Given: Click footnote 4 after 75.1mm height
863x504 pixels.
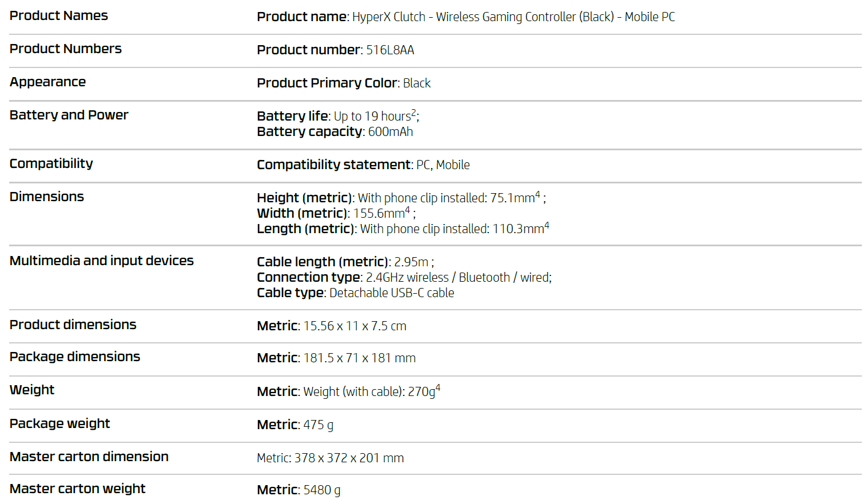Looking at the screenshot, I should pyautogui.click(x=538, y=194).
